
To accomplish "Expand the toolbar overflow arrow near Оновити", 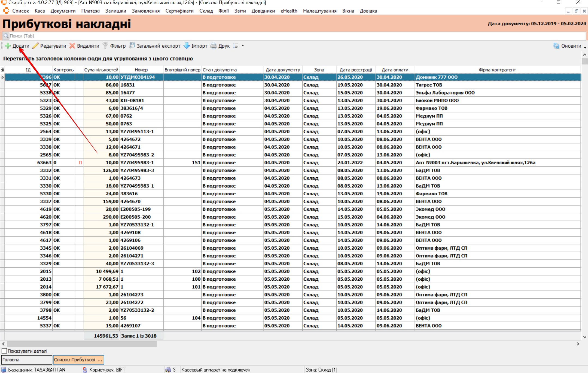I will [x=585, y=48].
